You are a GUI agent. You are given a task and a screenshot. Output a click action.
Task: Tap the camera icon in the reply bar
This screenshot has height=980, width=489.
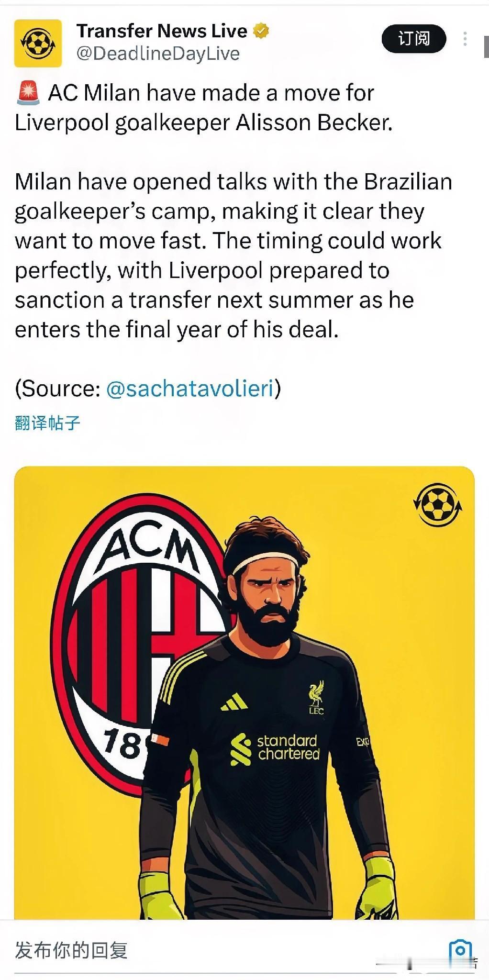[x=460, y=950]
